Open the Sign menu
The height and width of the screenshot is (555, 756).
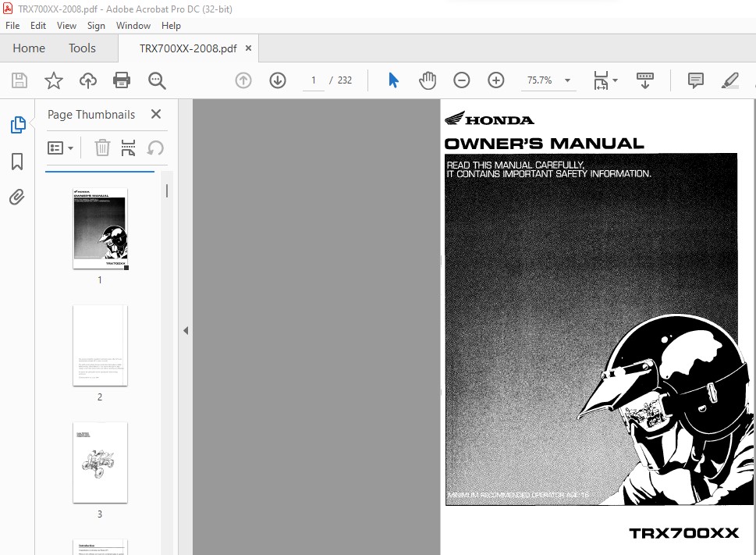(x=96, y=26)
